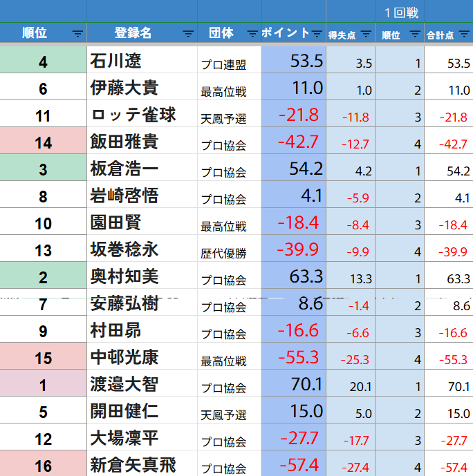Select name cell 岩崎啓悟

(142, 195)
